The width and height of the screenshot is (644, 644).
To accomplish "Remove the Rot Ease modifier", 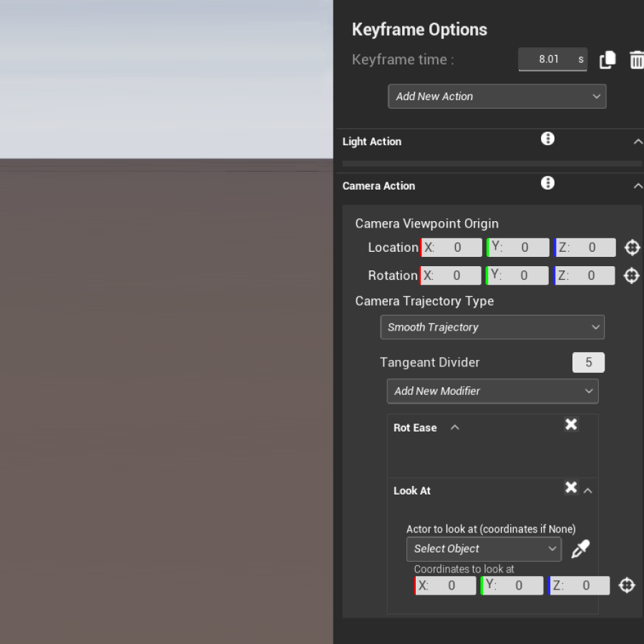I will 571,424.
